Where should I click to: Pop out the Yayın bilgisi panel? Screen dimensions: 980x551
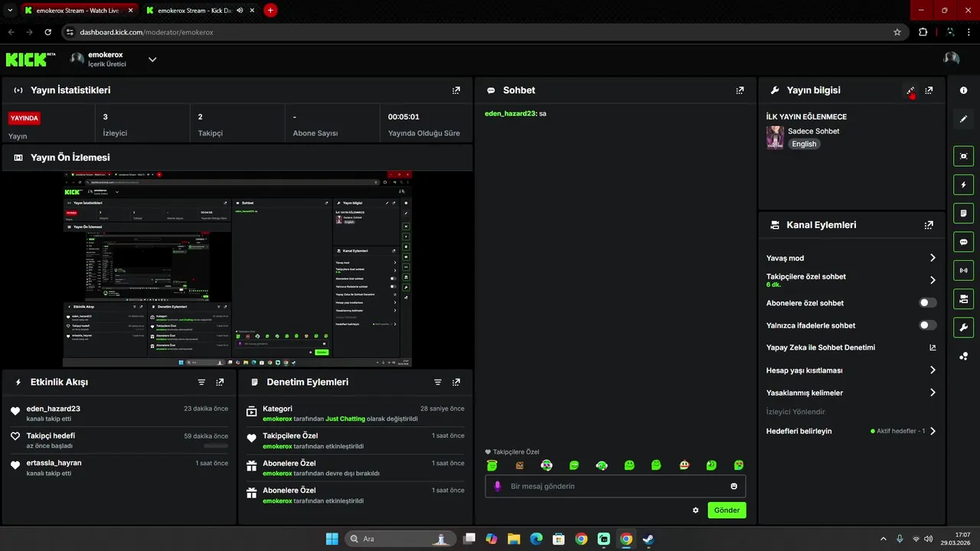929,90
